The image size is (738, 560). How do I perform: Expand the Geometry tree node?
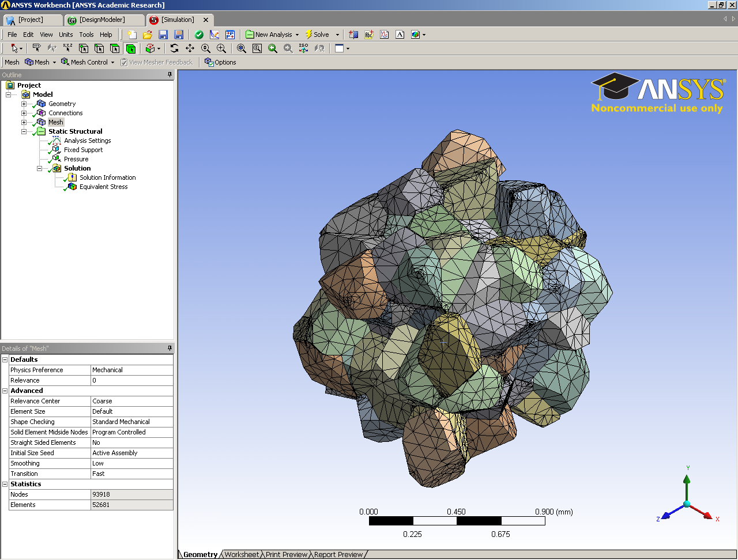24,104
